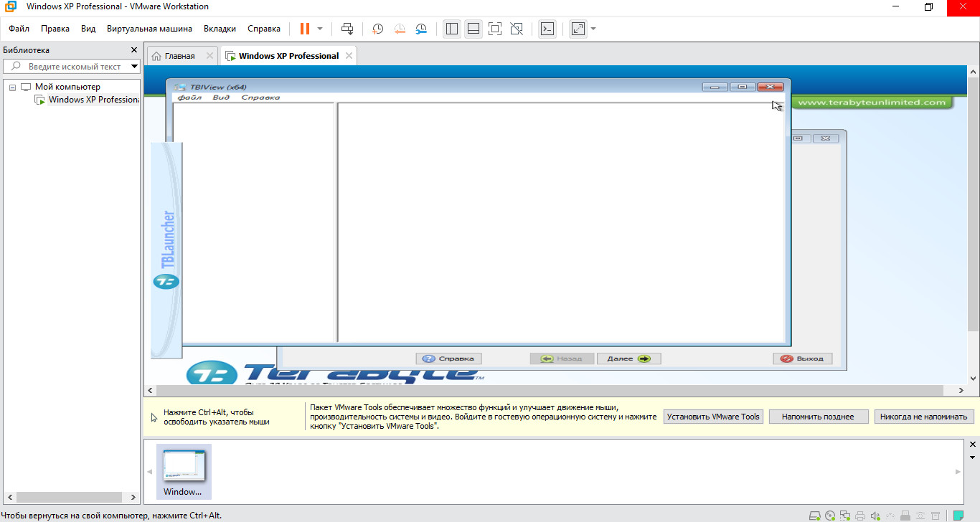Enter full screen mode
Screen dimensions: 980x522
(494, 29)
